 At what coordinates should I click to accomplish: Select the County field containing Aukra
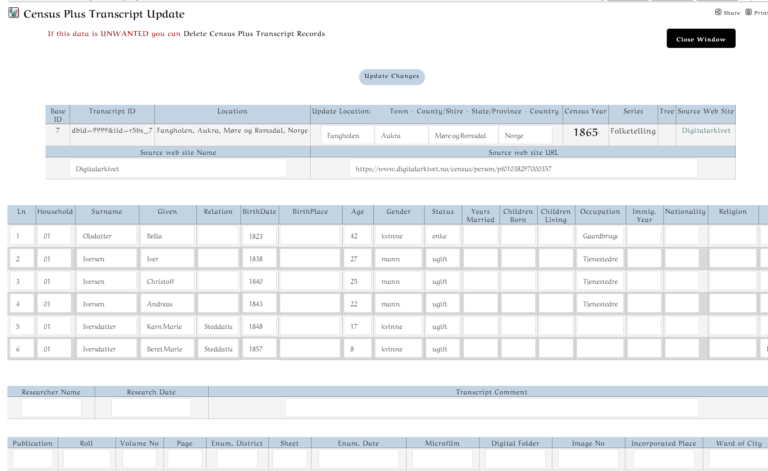pyautogui.click(x=399, y=135)
